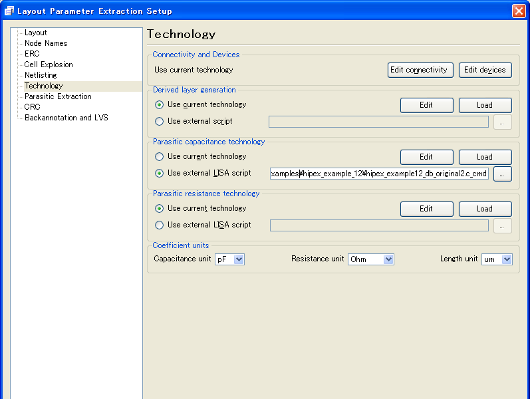Select current technology for parasitic capacitance

click(x=159, y=157)
